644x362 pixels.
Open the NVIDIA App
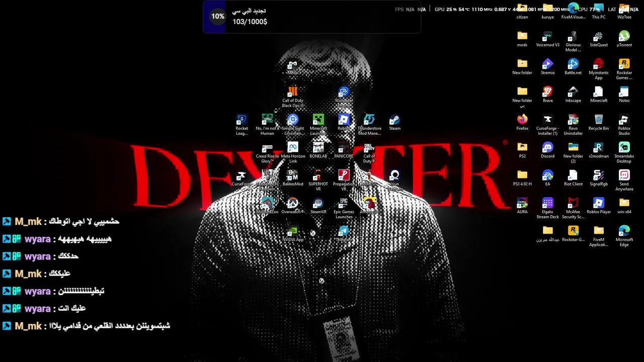coord(293,234)
